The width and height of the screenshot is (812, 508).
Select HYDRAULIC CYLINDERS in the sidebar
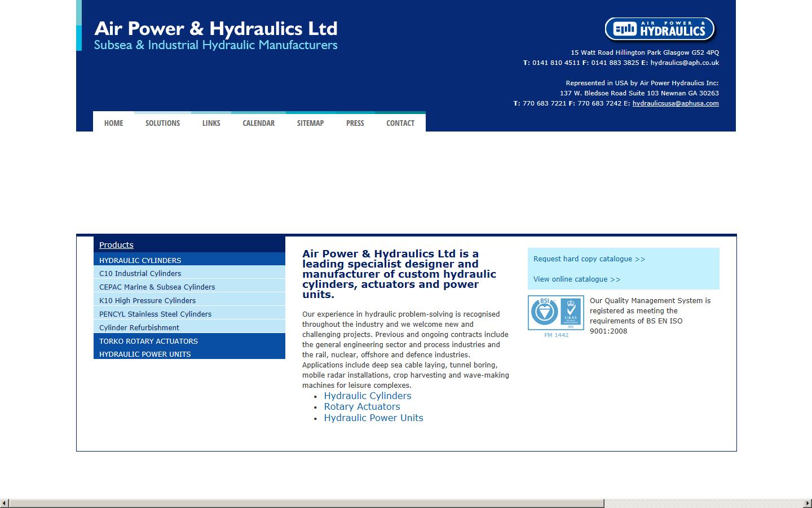(140, 260)
